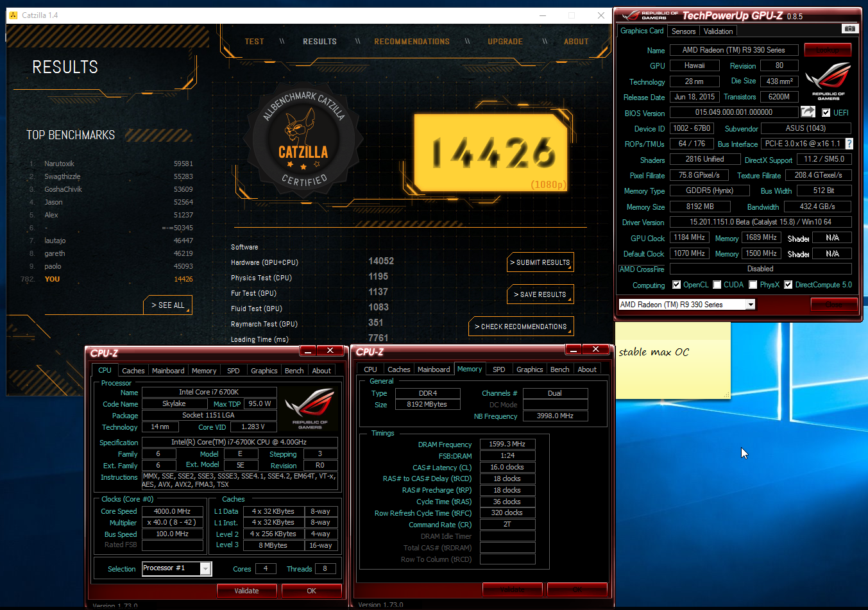Minimize the CPU-Z Memory window

tap(574, 350)
